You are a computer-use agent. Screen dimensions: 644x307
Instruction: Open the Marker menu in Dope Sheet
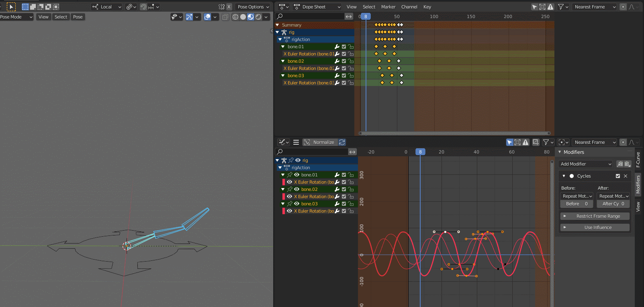(388, 7)
